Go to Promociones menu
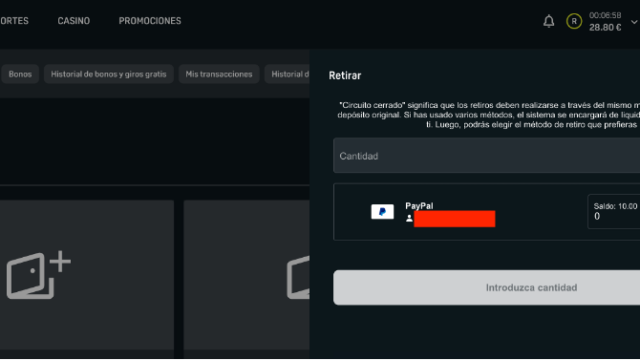The image size is (640, 360). click(x=150, y=21)
